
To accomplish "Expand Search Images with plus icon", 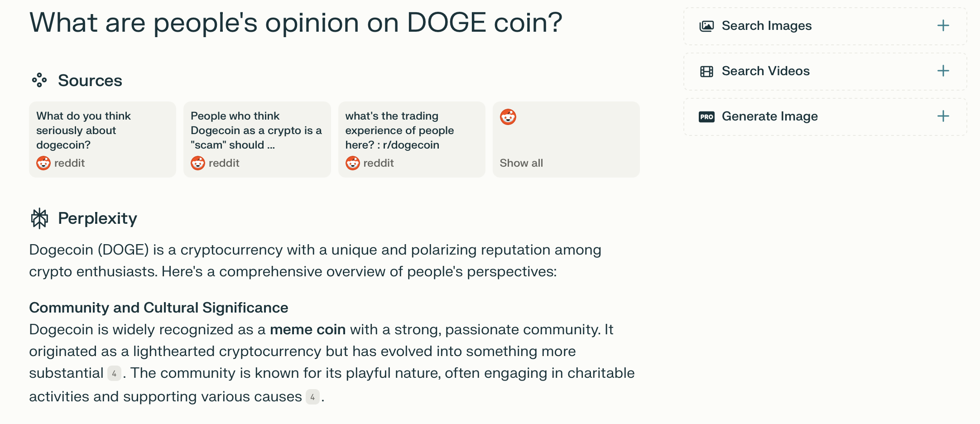I will (943, 26).
